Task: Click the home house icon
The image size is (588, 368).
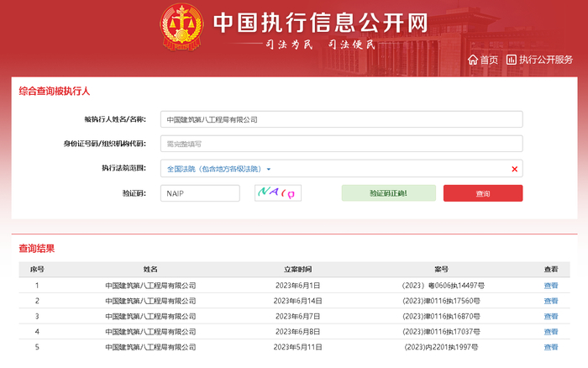Action: (x=473, y=60)
